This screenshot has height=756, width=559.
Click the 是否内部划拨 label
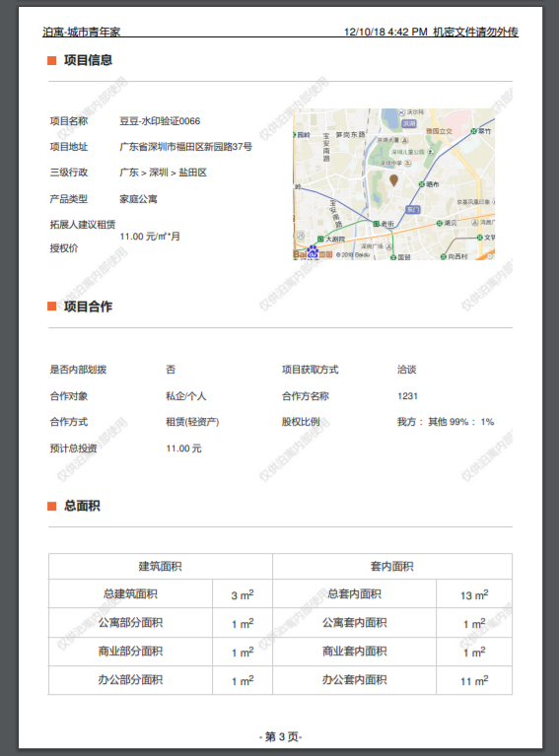[x=78, y=370]
